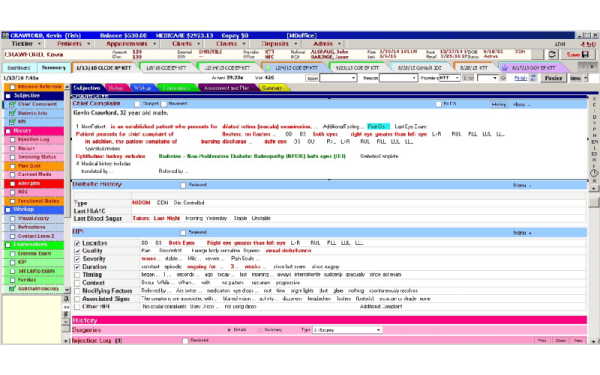
Task: Click the icon on the purple 8/17/15 visit tab
Action: click(x=505, y=68)
